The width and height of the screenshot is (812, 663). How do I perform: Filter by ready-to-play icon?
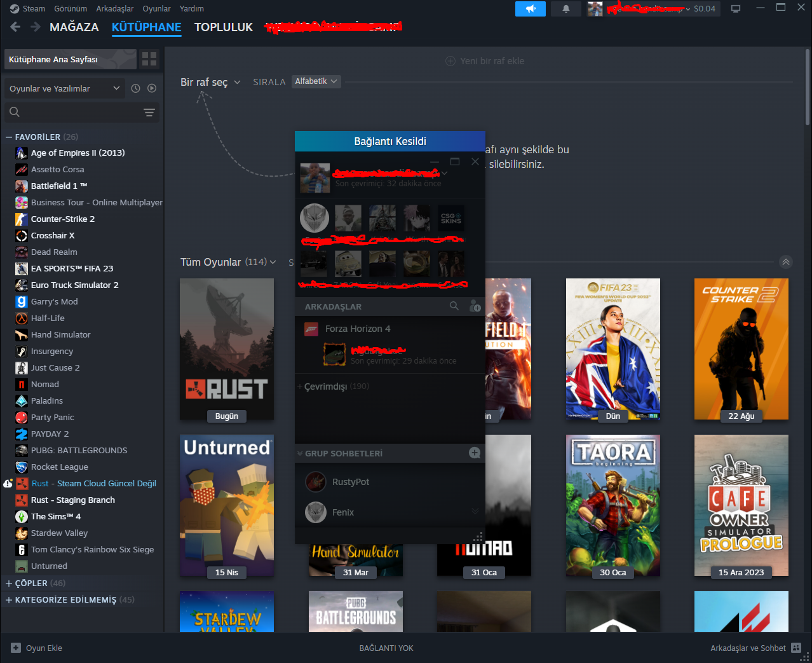[152, 88]
